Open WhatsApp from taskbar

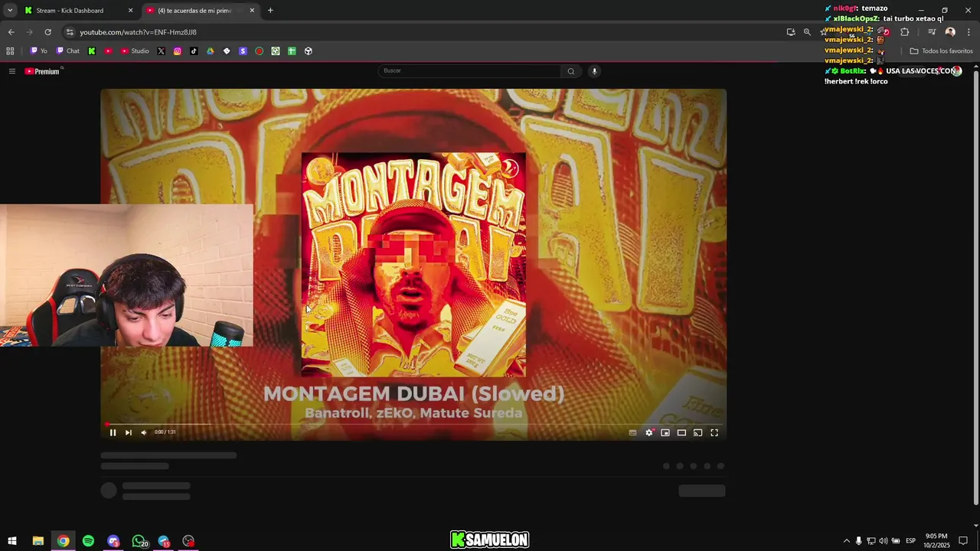pyautogui.click(x=139, y=541)
